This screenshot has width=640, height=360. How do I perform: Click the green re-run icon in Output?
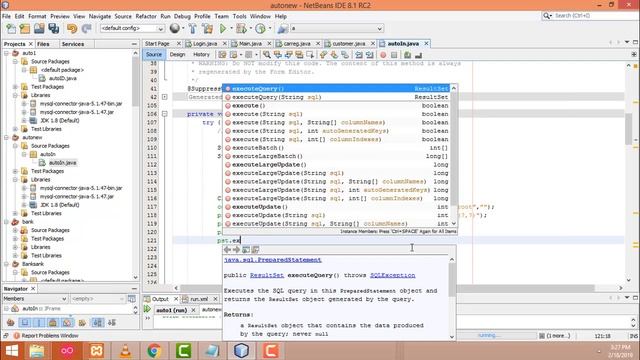coord(147,309)
